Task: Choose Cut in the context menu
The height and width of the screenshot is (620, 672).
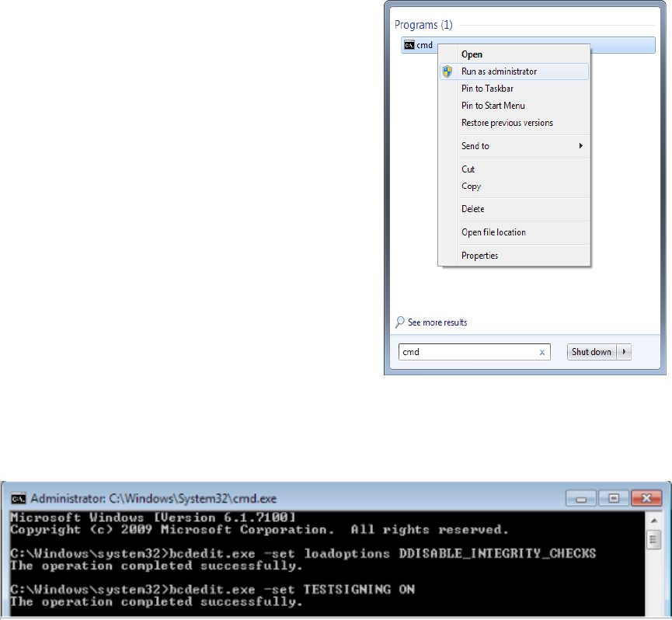Action: click(x=514, y=169)
